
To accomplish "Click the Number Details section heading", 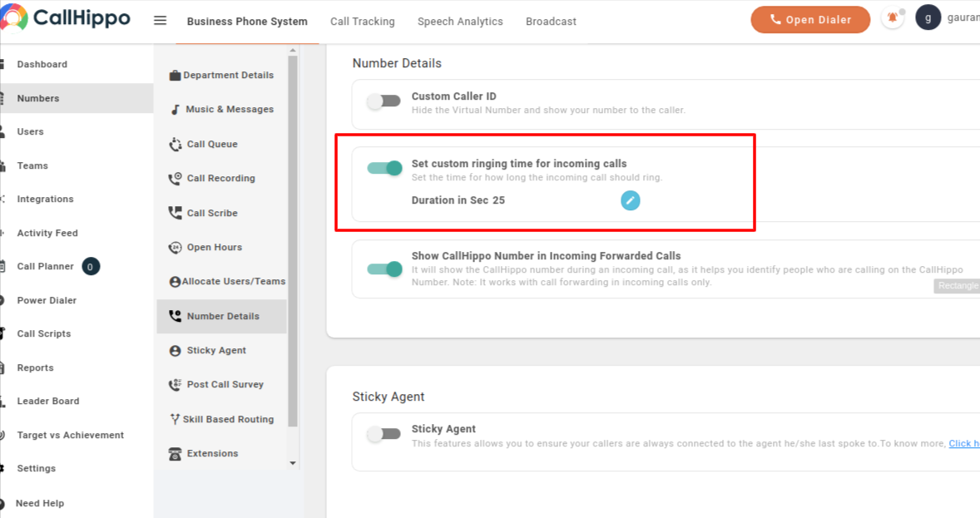I will point(397,64).
